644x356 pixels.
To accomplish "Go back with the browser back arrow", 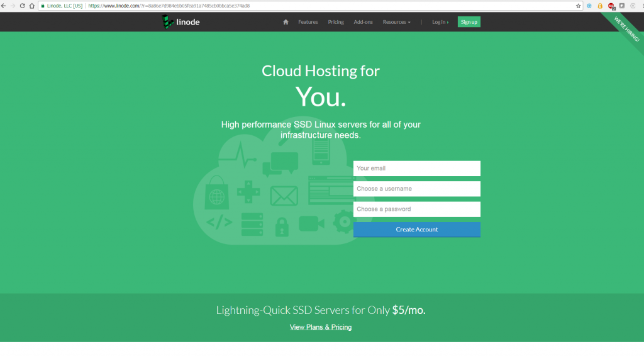I will tap(4, 6).
